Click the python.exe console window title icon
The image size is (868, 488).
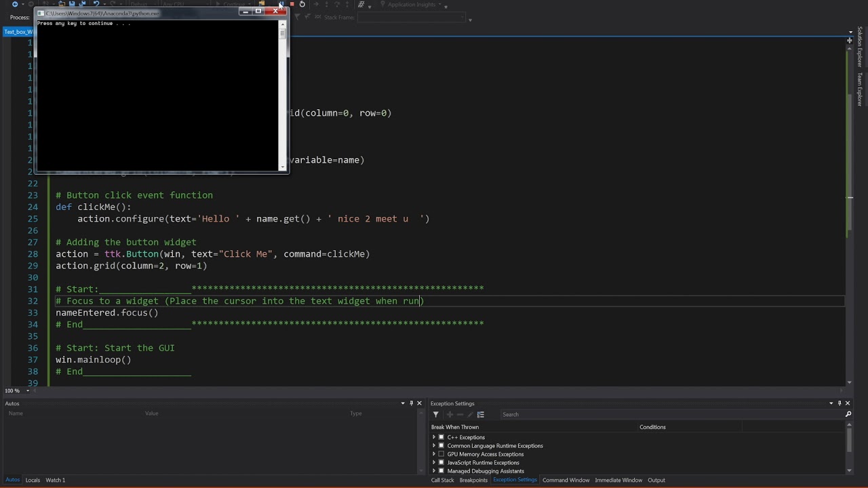click(41, 13)
